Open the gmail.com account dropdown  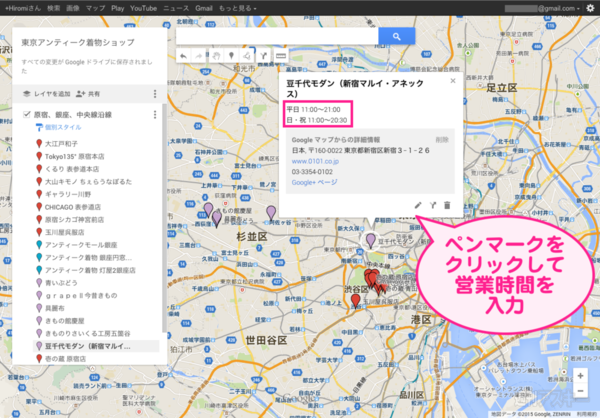[x=542, y=8]
